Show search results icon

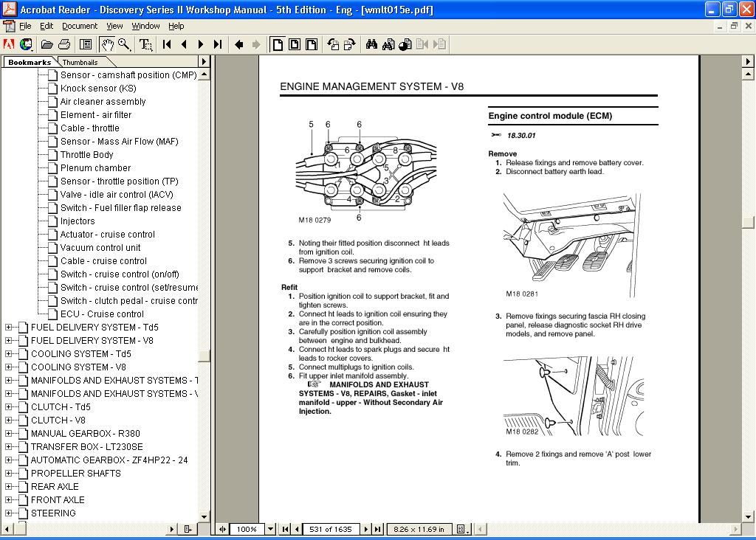pos(405,45)
